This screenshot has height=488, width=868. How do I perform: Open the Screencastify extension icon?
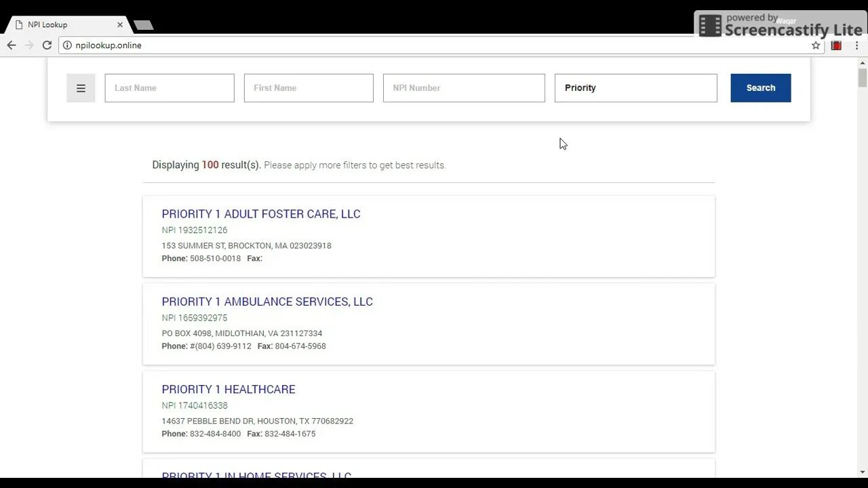(x=836, y=45)
